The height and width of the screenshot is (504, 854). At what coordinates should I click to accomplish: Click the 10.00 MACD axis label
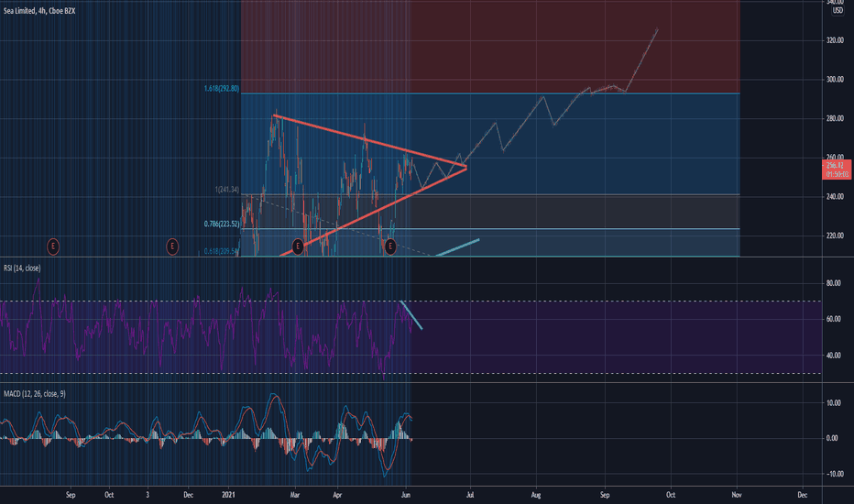click(833, 403)
